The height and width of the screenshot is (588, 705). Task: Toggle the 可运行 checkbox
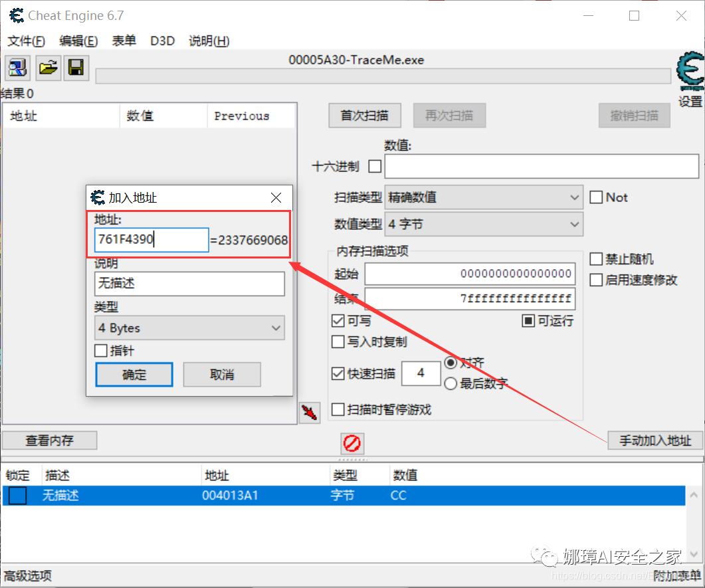pyautogui.click(x=528, y=321)
